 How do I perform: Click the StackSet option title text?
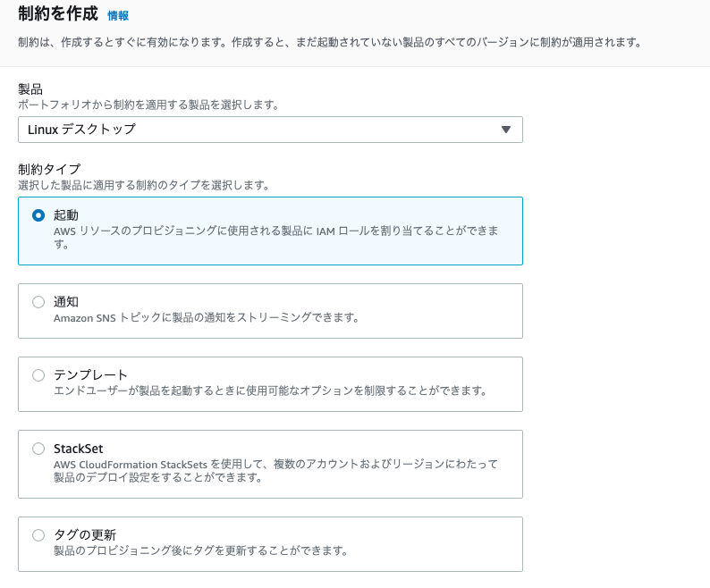click(x=79, y=449)
